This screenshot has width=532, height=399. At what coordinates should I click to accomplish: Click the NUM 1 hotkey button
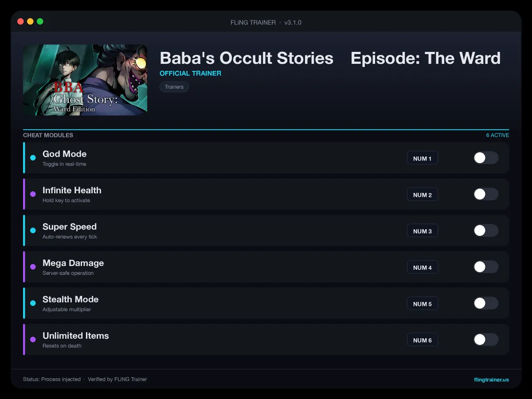422,158
